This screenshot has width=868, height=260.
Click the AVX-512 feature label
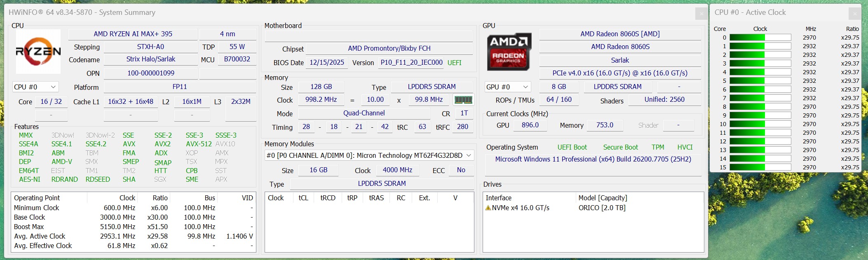[x=198, y=144]
